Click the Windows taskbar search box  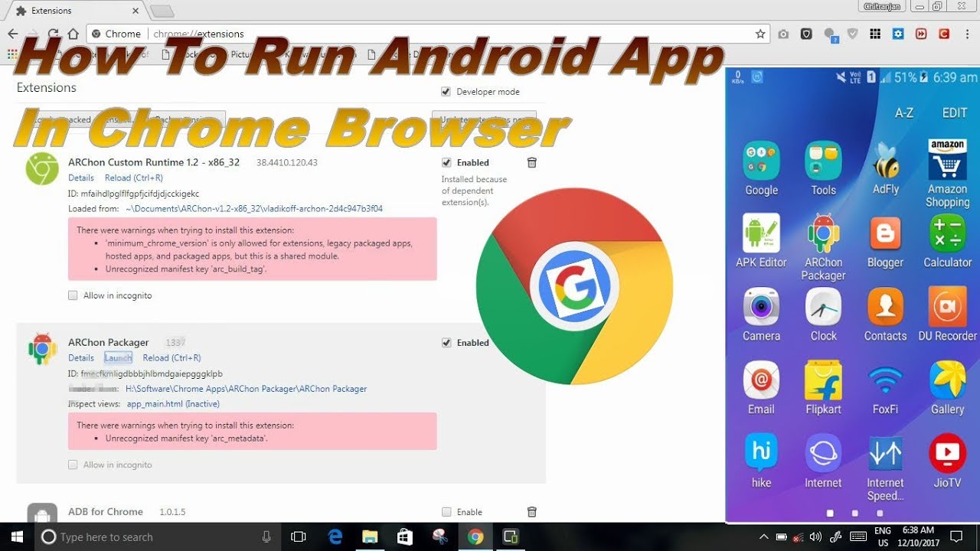click(x=157, y=536)
